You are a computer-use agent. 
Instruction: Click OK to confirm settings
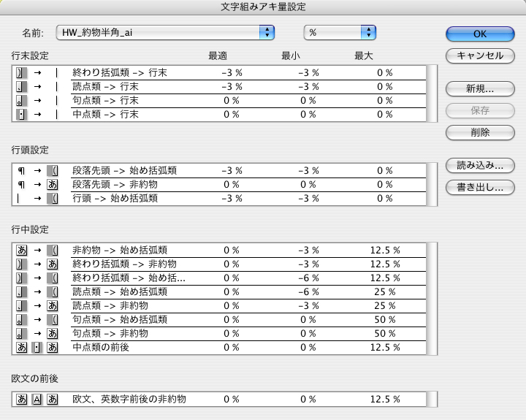[479, 34]
